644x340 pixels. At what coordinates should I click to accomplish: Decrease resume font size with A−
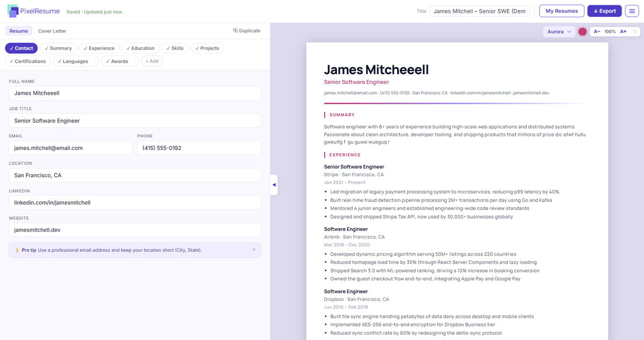pos(597,32)
